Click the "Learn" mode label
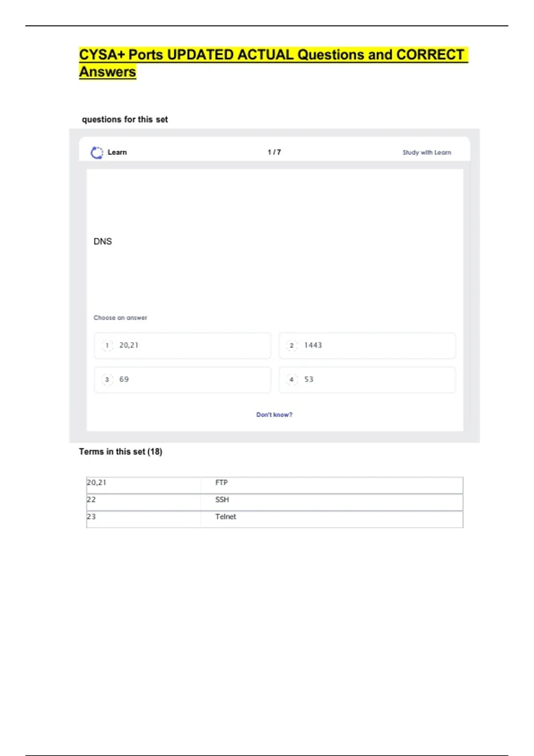The height and width of the screenshot is (756, 534). coord(117,152)
